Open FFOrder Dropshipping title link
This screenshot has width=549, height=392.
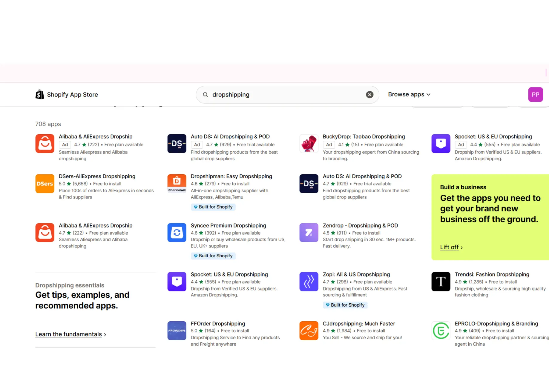click(218, 324)
